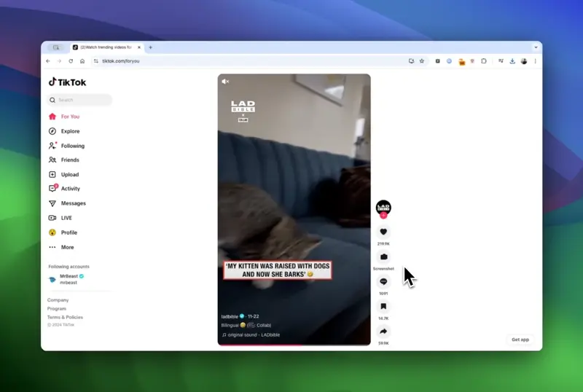Viewport: 583px width, 392px height.
Task: Click the orange extension icon
Action: [x=461, y=61]
